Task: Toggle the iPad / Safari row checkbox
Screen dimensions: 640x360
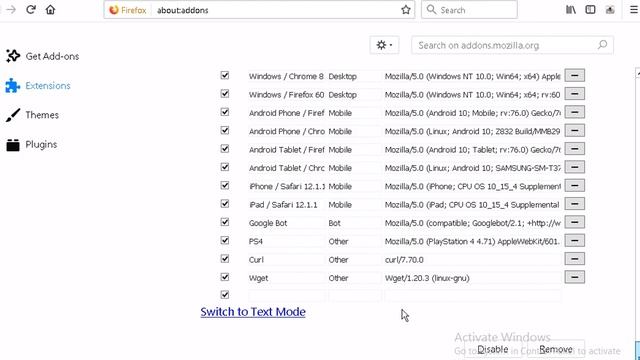Action: point(224,204)
